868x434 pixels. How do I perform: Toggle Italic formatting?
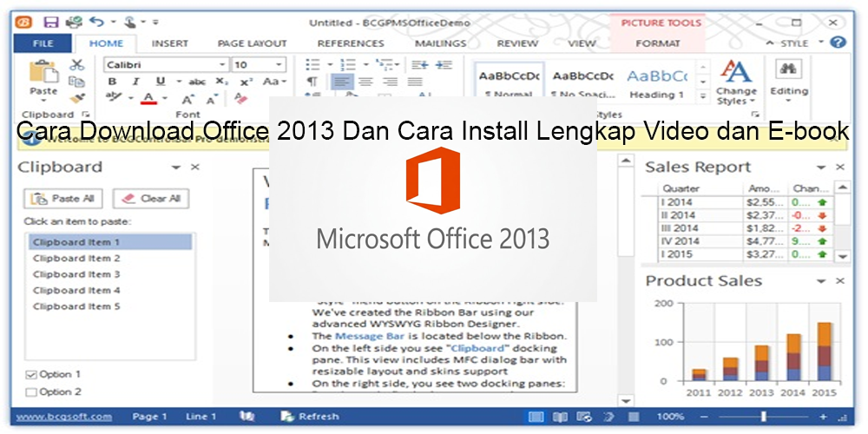(135, 82)
